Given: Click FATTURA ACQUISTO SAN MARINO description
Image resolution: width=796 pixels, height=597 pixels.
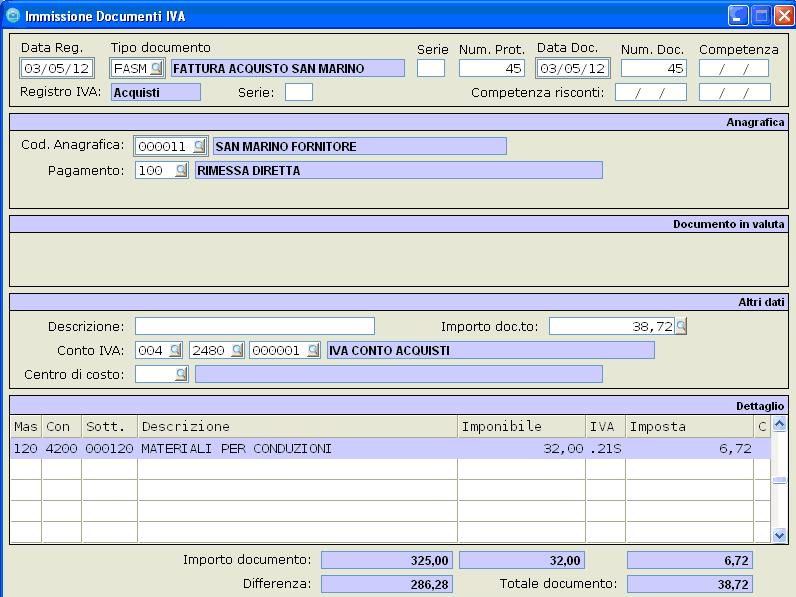Looking at the screenshot, I should pos(288,68).
